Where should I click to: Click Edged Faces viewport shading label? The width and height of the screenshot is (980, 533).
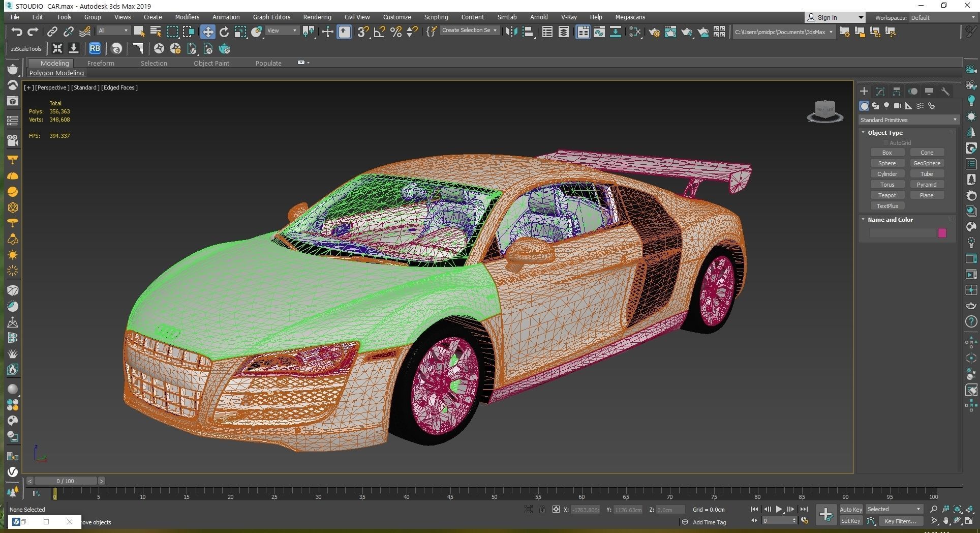tap(119, 87)
